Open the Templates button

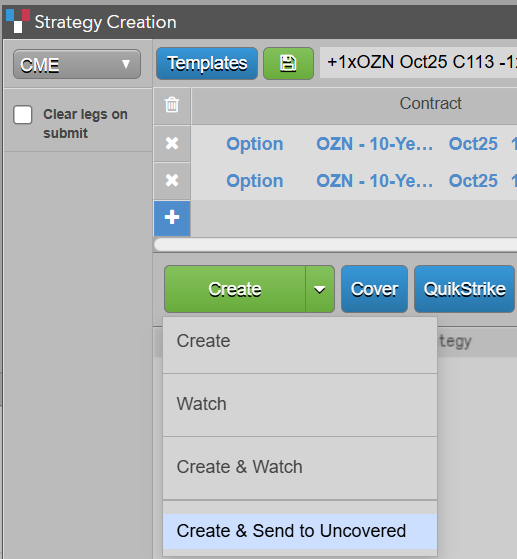(x=207, y=63)
